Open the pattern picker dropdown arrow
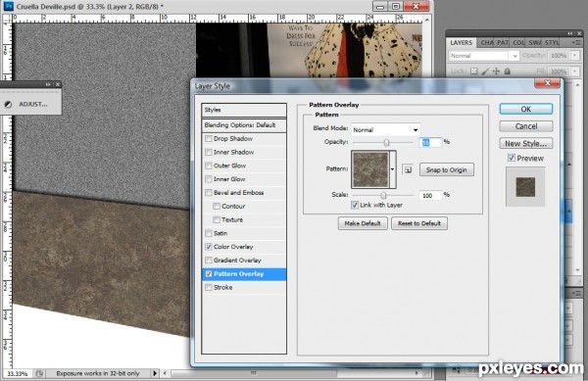Viewport: 588px width, 381px height. pos(393,169)
